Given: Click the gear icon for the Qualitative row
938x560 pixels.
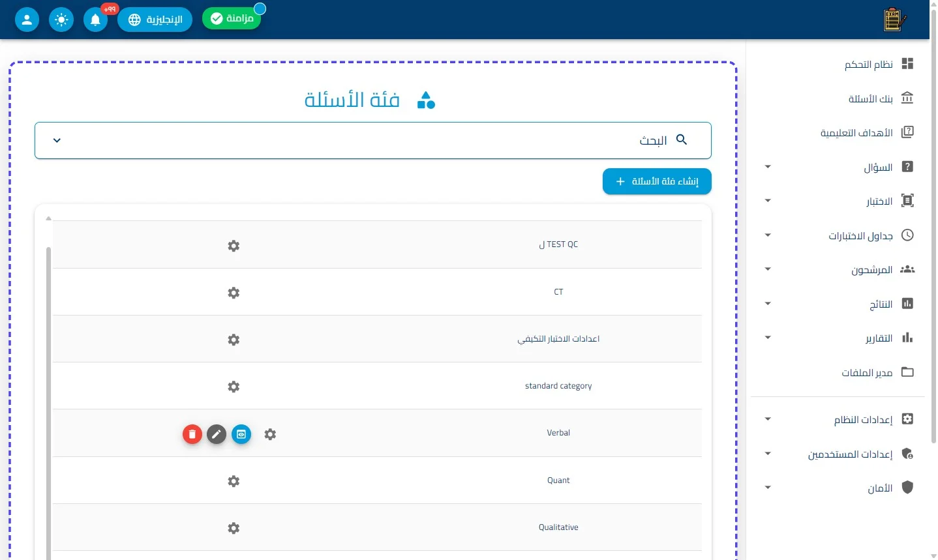Looking at the screenshot, I should coord(234,528).
